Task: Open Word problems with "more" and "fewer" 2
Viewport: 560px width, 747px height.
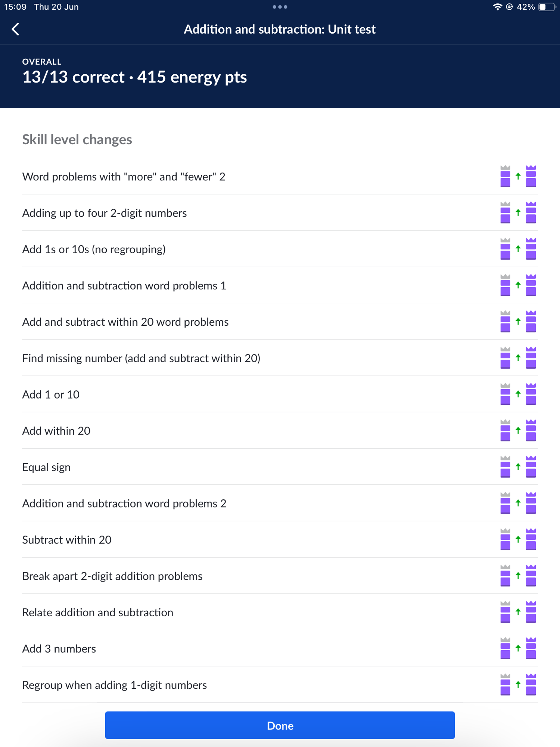Action: [x=124, y=177]
